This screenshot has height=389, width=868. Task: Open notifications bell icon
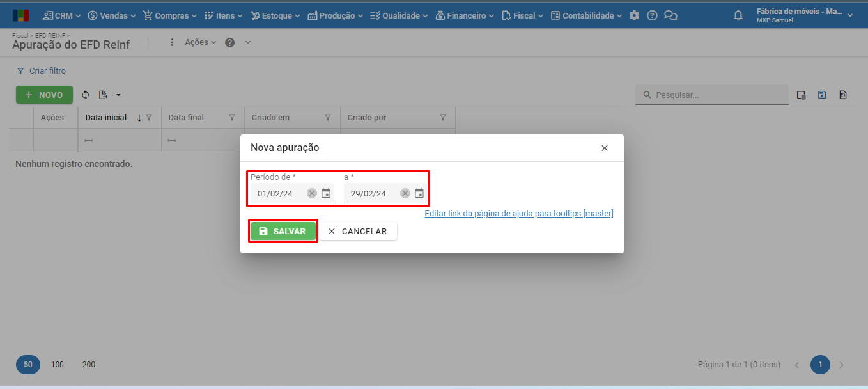click(x=738, y=15)
